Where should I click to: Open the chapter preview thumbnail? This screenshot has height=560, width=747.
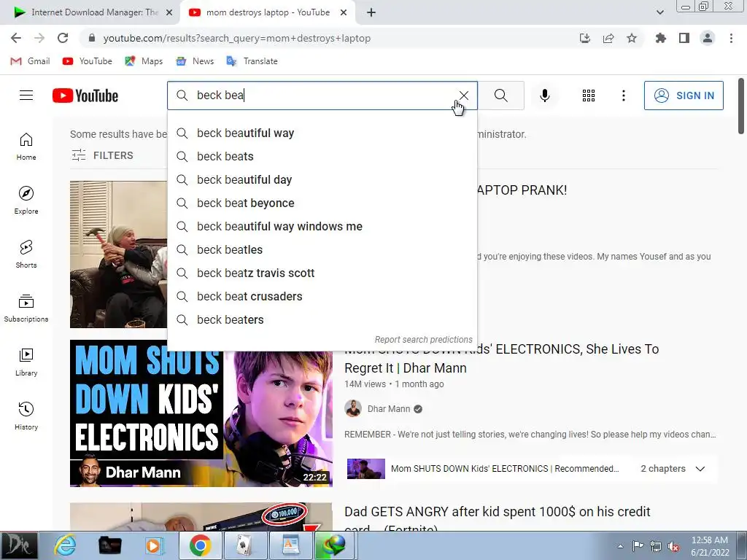coord(366,469)
